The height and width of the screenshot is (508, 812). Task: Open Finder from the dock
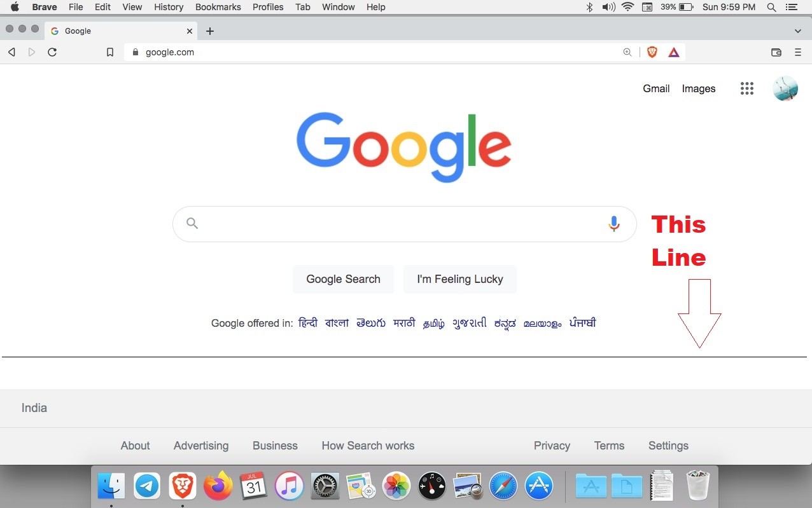111,486
